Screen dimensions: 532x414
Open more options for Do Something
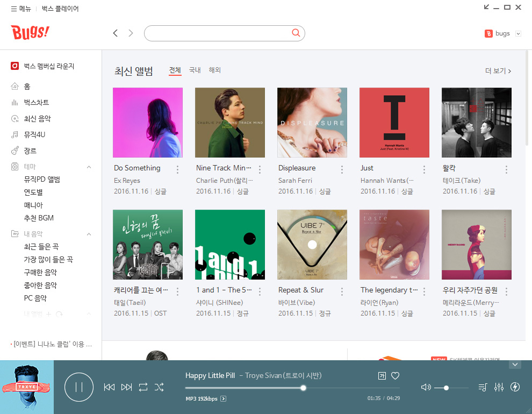(177, 169)
